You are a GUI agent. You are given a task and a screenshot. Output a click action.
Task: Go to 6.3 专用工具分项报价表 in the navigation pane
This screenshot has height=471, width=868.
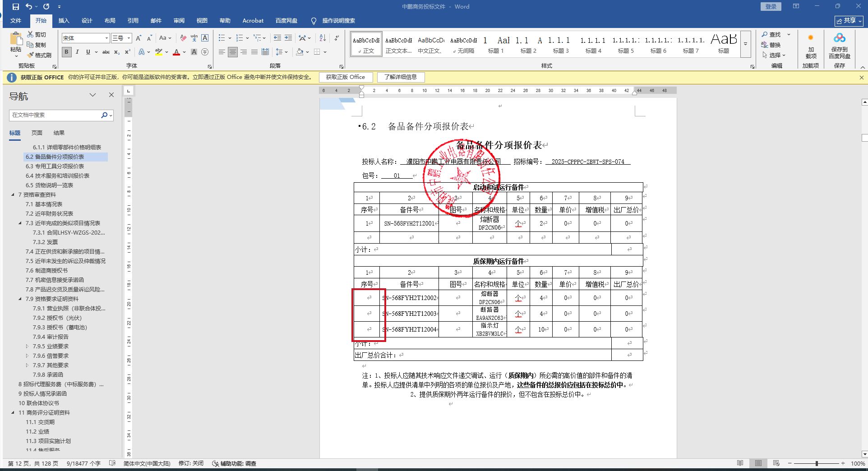(x=55, y=166)
